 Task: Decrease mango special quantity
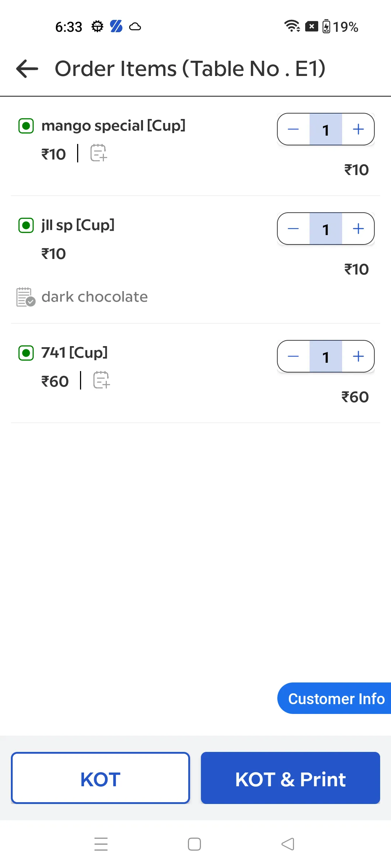tap(293, 129)
